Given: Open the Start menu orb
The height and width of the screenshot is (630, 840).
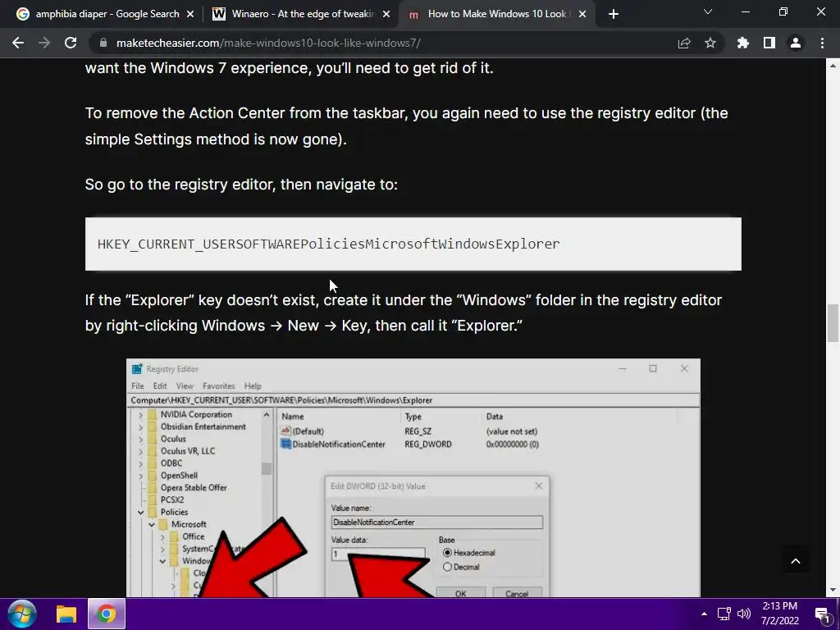Looking at the screenshot, I should click(x=22, y=614).
